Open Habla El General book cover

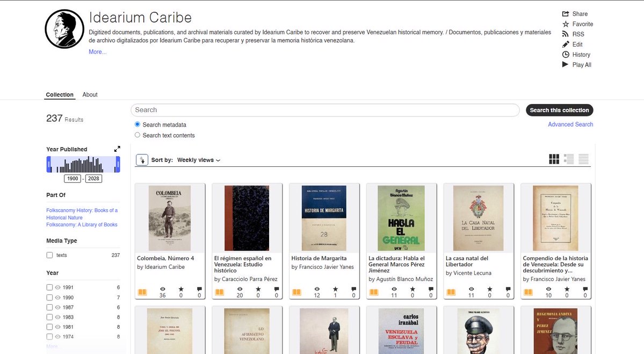401,218
